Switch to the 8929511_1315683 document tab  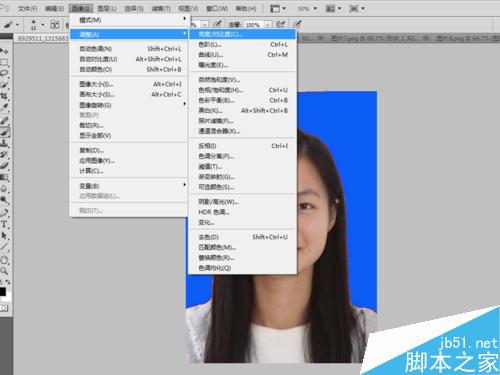coord(42,38)
